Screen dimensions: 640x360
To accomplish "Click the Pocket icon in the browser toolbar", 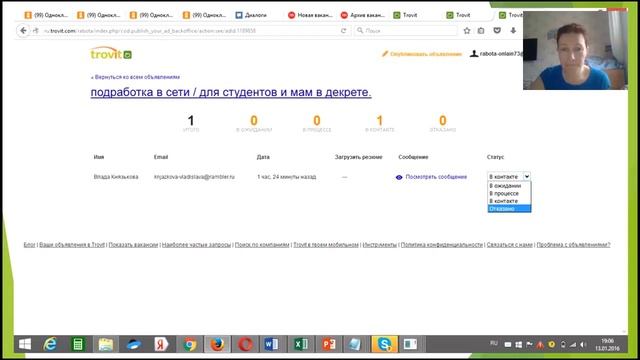I will [x=497, y=31].
